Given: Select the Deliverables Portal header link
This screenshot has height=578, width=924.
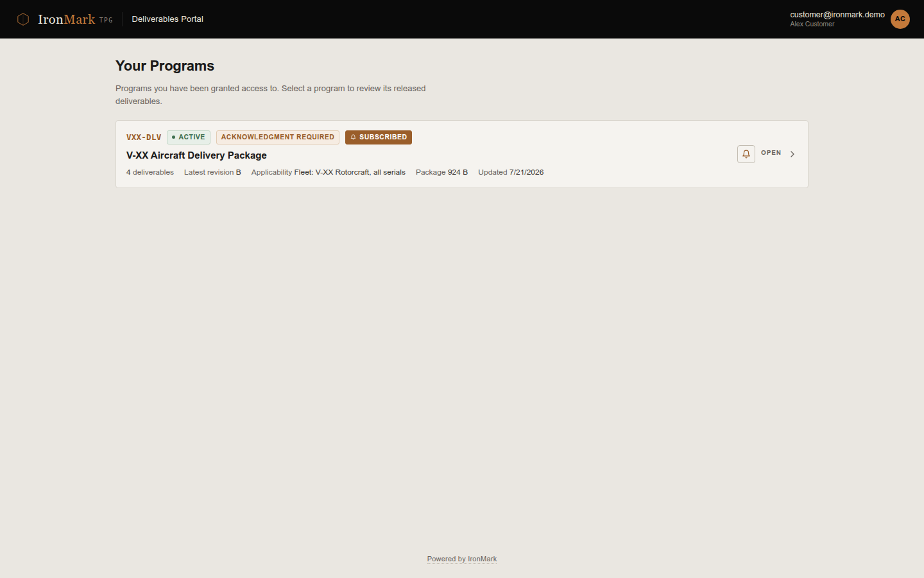Looking at the screenshot, I should pos(167,19).
